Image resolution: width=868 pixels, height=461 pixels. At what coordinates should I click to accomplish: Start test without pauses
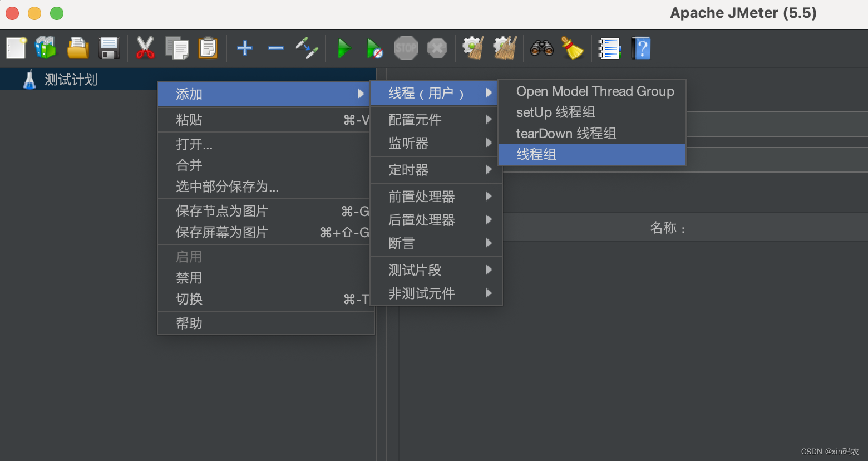[x=374, y=48]
